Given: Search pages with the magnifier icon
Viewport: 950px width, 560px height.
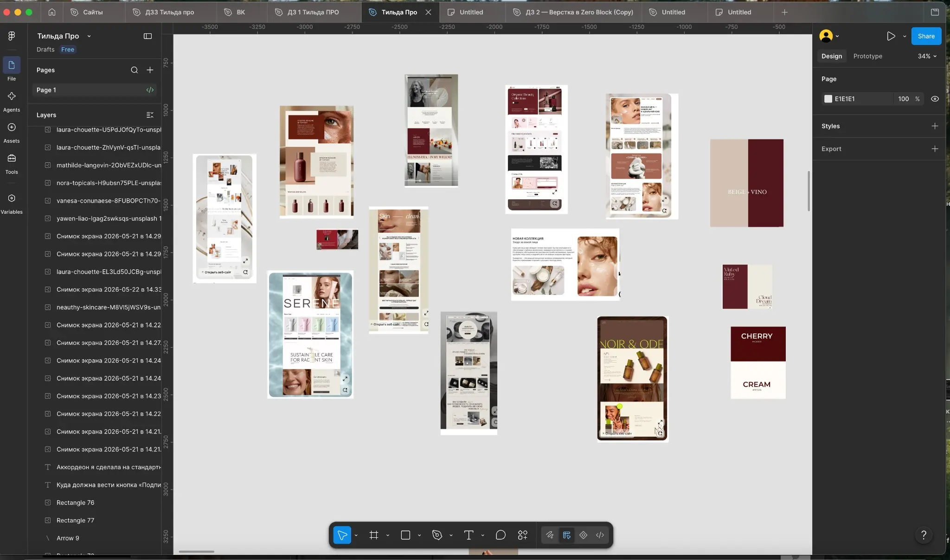Looking at the screenshot, I should click(x=134, y=70).
